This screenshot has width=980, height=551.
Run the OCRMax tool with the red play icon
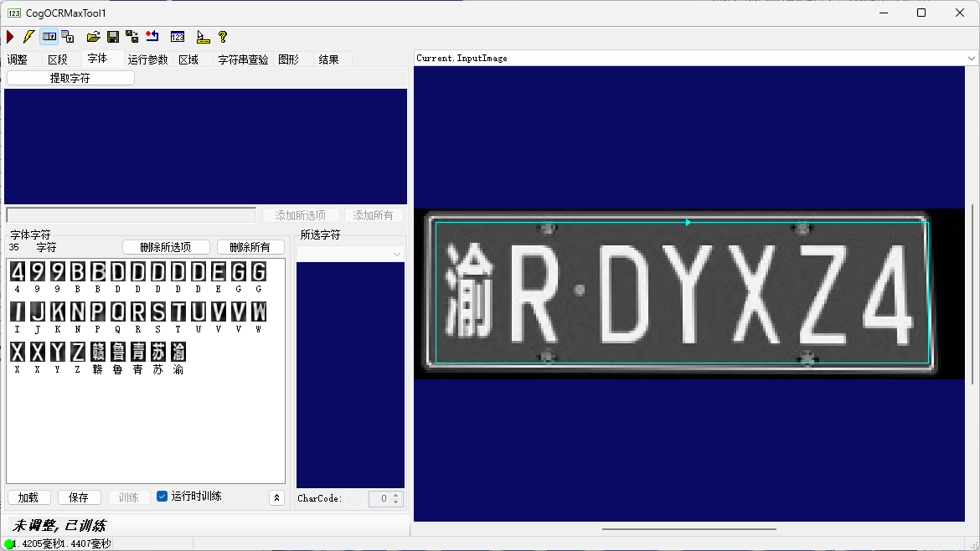[10, 37]
